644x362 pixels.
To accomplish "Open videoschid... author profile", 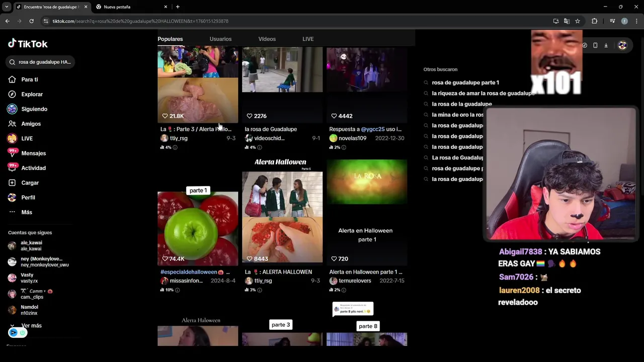I will [269, 138].
